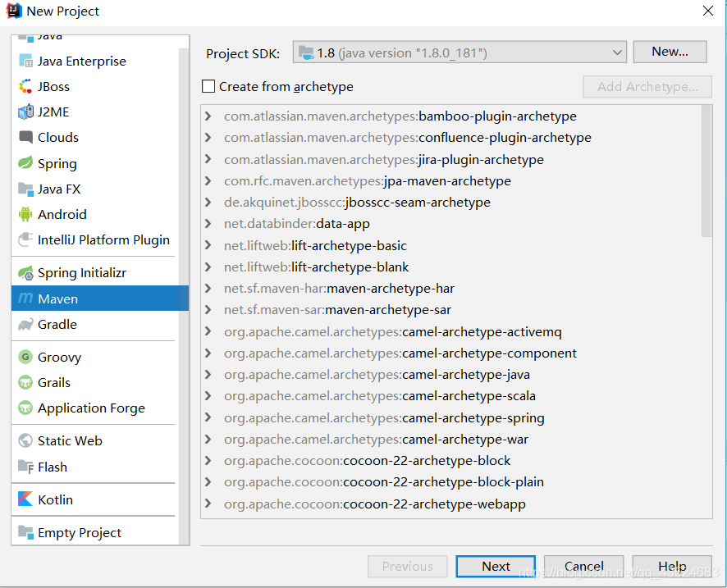Click the Flash folder icon
The height and width of the screenshot is (588, 727).
(25, 467)
